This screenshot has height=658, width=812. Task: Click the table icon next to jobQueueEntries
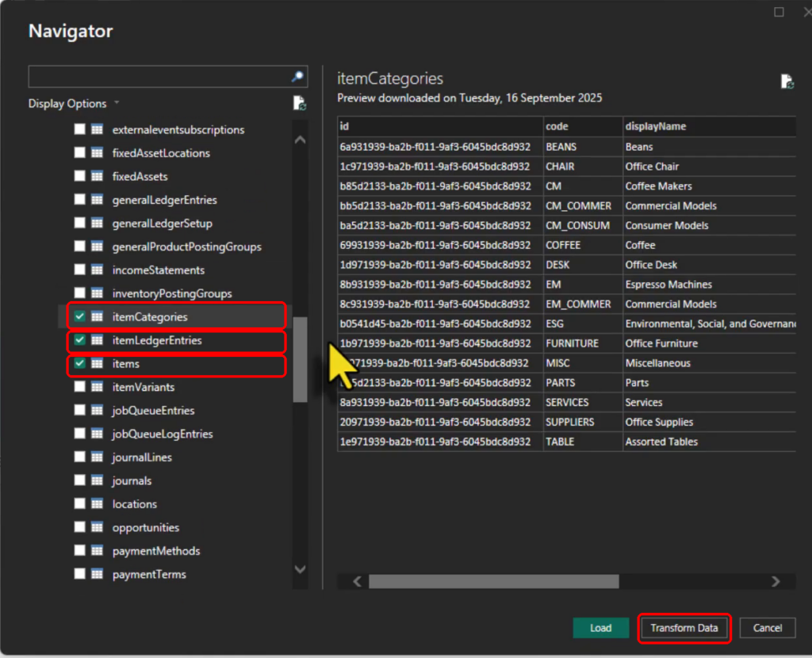[x=97, y=410]
